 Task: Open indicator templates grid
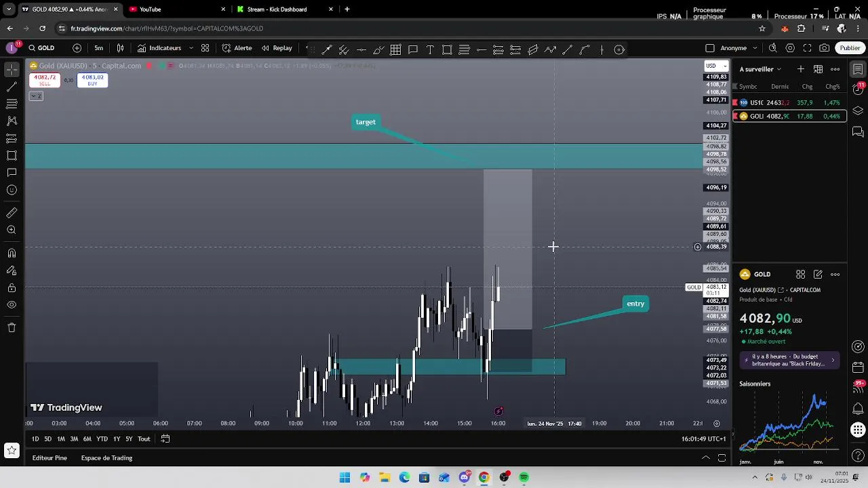pyautogui.click(x=205, y=48)
